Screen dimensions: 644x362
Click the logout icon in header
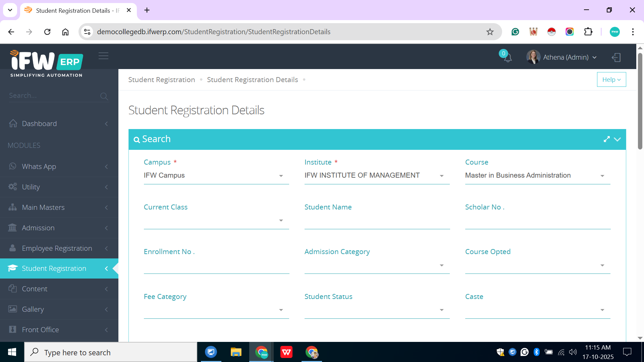(x=616, y=57)
